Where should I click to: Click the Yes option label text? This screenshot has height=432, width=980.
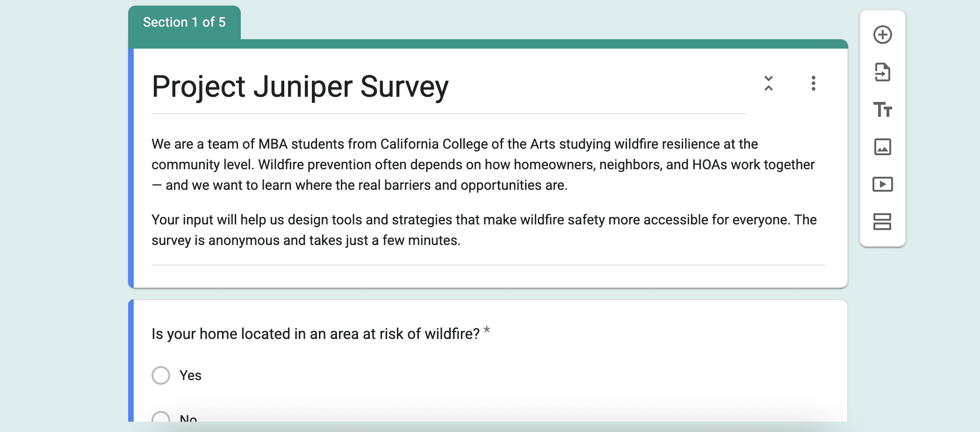[x=190, y=375]
